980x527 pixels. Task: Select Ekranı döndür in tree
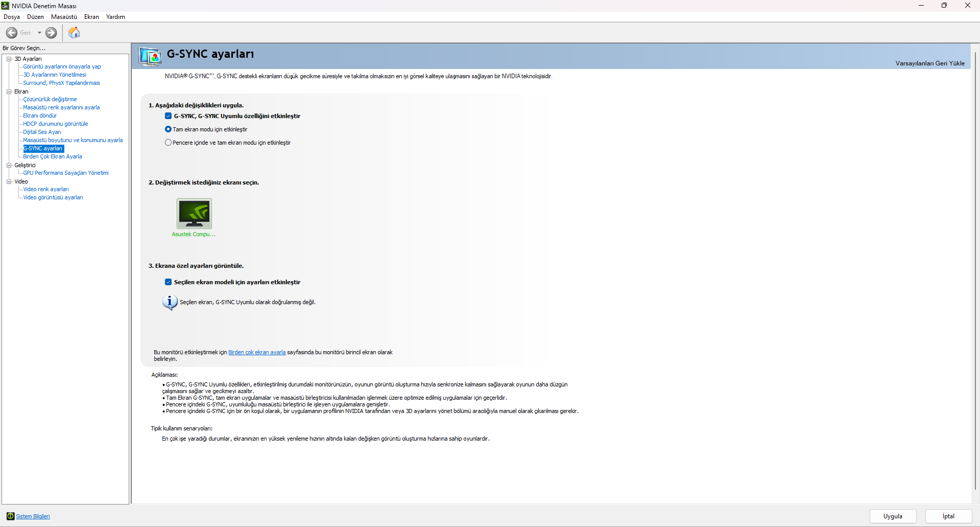[x=40, y=116]
